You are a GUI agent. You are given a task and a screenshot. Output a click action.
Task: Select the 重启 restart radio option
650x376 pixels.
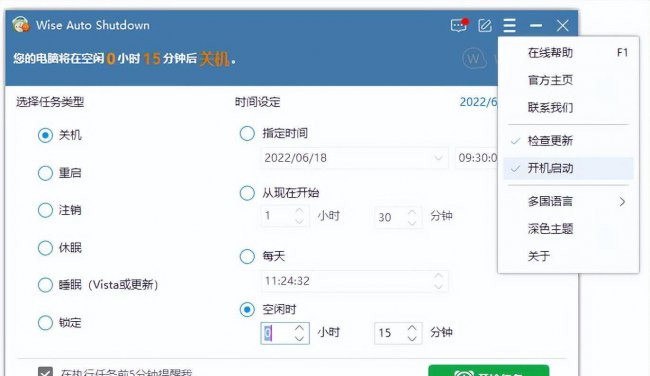tap(45, 173)
